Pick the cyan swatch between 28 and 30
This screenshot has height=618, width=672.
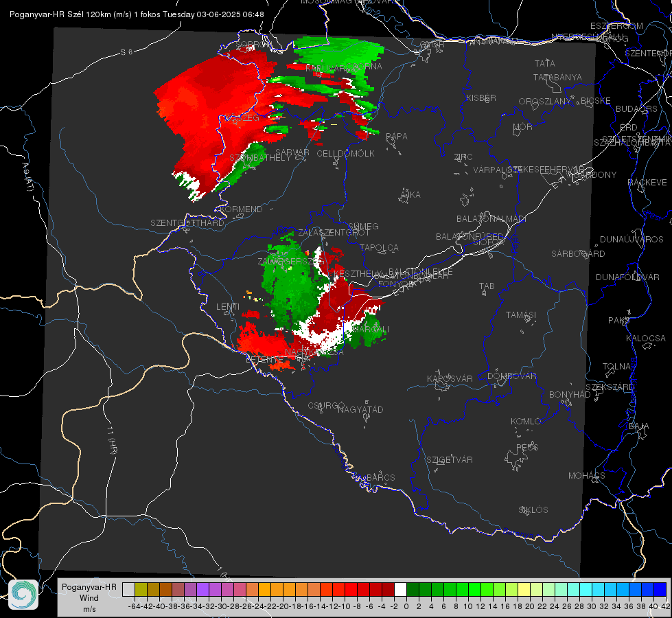click(586, 589)
